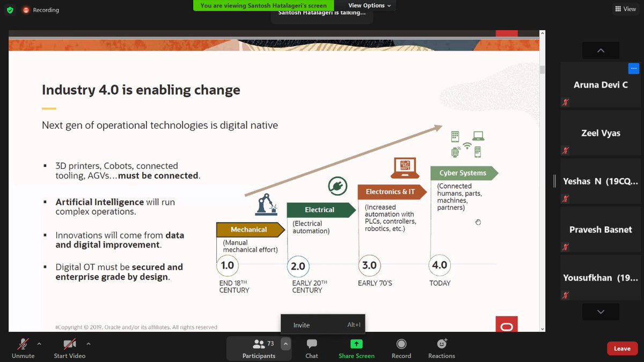Open the Chat panel
The width and height of the screenshot is (644, 362).
[x=312, y=348]
